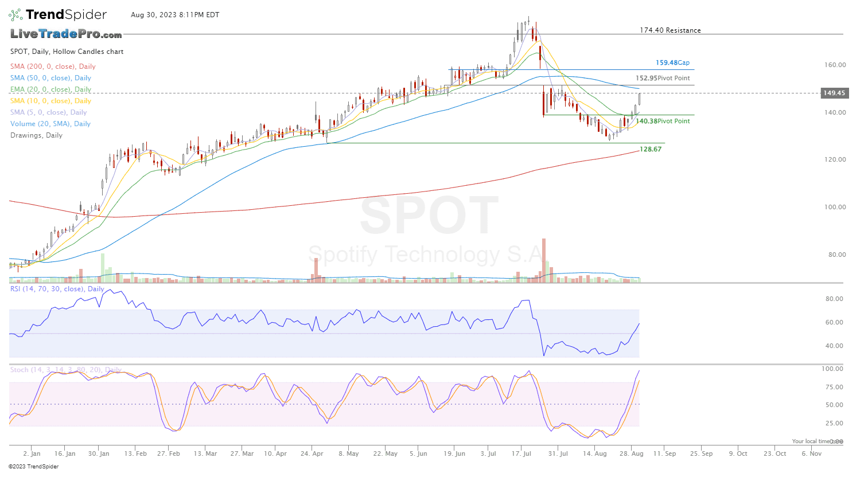This screenshot has height=477, width=868.
Task: Click the 159.48 Gap label
Action: point(672,62)
